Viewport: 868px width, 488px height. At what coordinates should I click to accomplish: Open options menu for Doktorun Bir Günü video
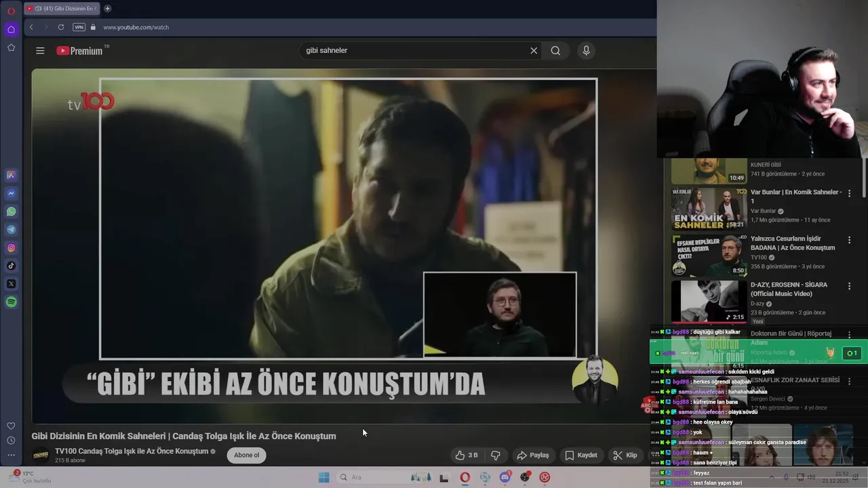(x=849, y=335)
